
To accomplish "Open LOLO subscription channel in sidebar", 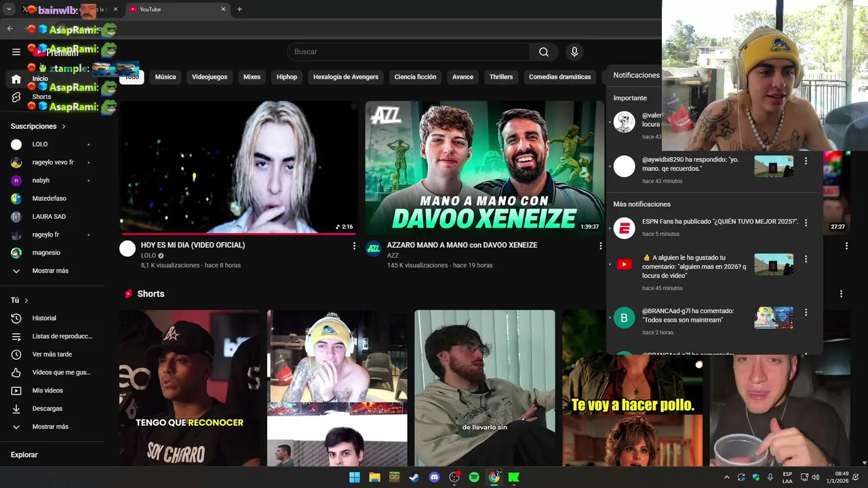I will 52,144.
